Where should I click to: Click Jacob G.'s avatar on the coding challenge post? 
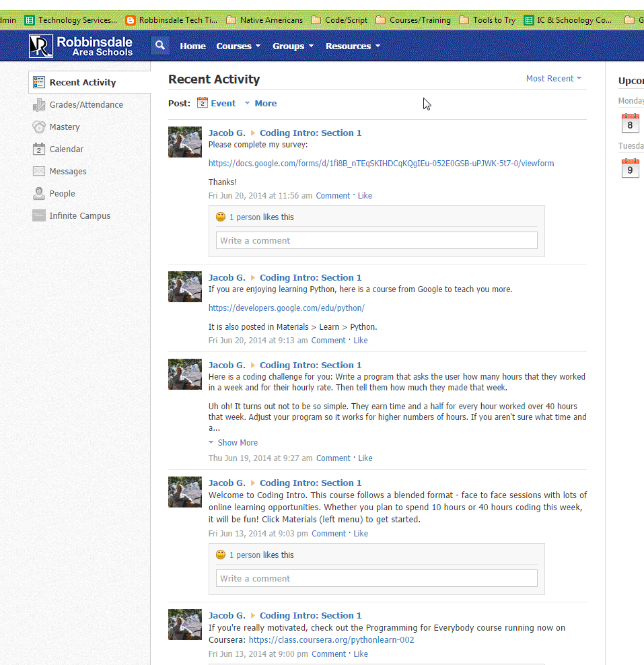185,374
